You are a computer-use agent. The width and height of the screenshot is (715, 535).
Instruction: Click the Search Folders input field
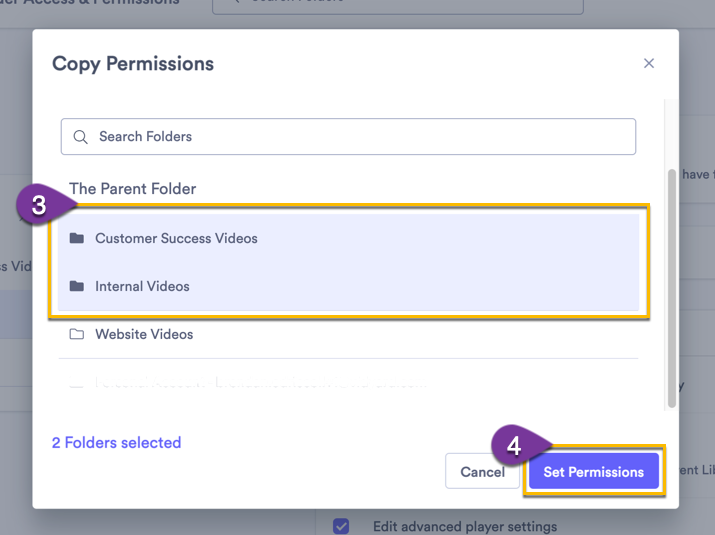(348, 136)
